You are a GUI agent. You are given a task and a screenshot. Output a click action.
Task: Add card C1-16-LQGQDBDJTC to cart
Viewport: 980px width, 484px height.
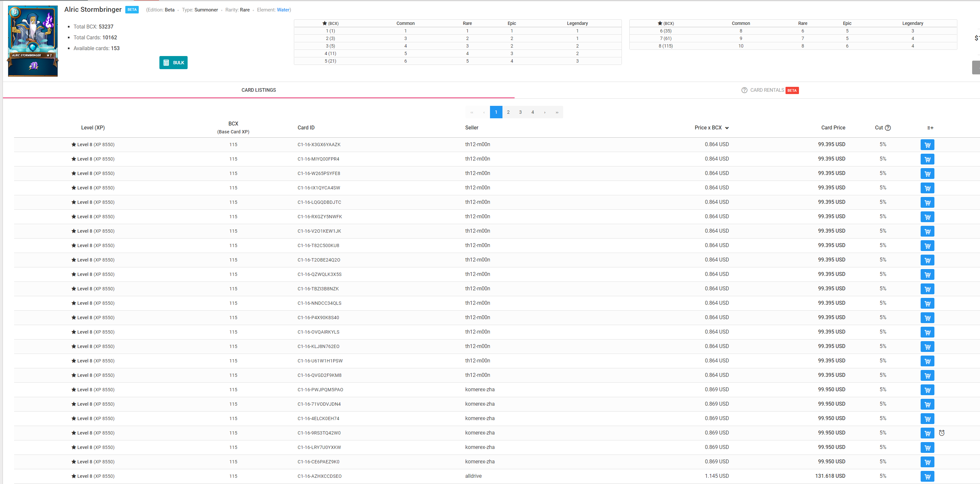(x=927, y=203)
